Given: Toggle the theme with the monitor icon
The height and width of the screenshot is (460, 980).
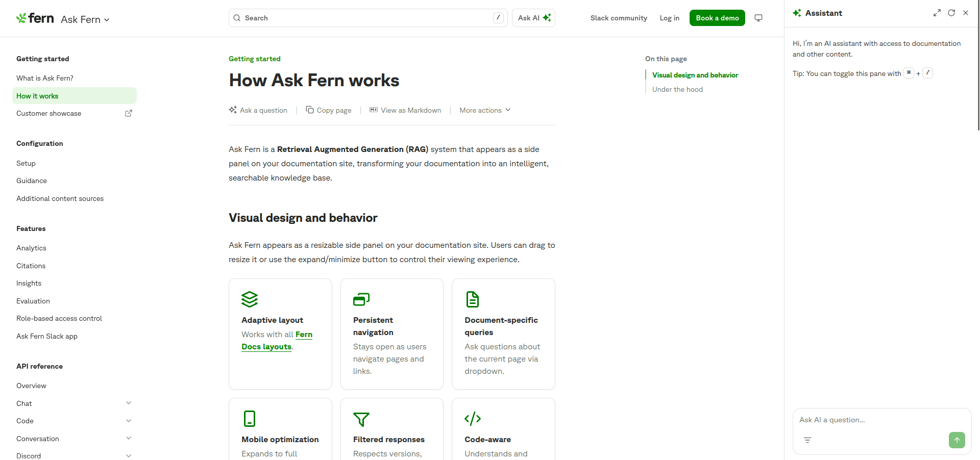Looking at the screenshot, I should (x=758, y=18).
